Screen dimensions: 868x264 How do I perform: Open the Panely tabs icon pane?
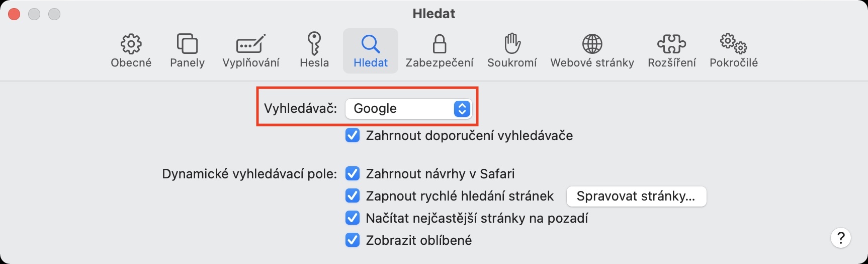pos(187,51)
